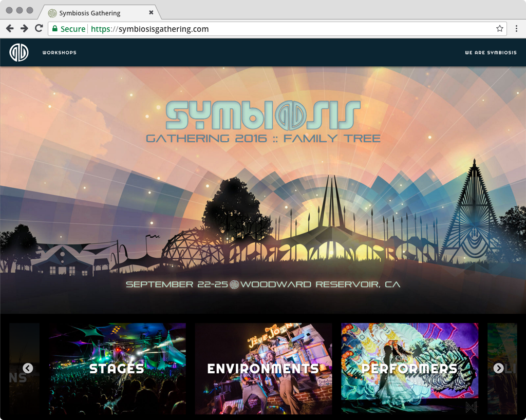Open the Performers gallery thumbnail

409,368
